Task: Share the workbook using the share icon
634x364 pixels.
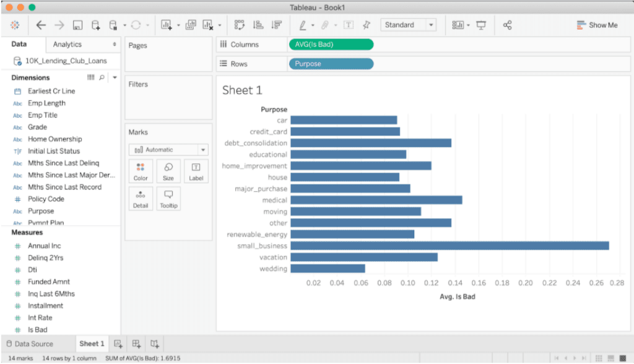Action: coord(508,25)
